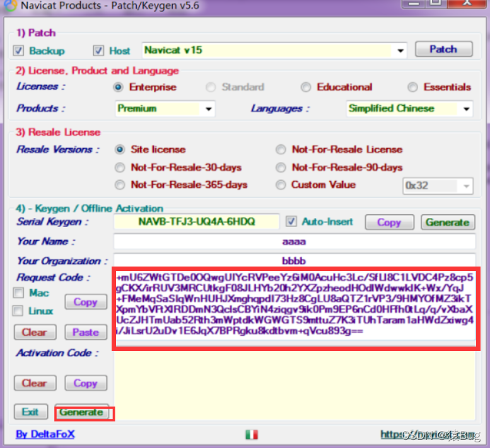Screen dimensions: 490x448
Task: Enable the Mac checkbox
Action: tap(19, 293)
